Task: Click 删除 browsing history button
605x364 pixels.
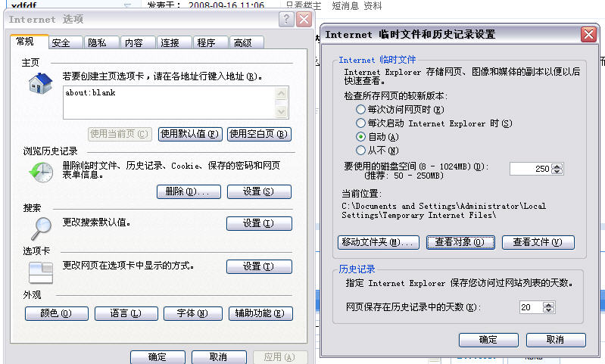Action: coord(189,191)
